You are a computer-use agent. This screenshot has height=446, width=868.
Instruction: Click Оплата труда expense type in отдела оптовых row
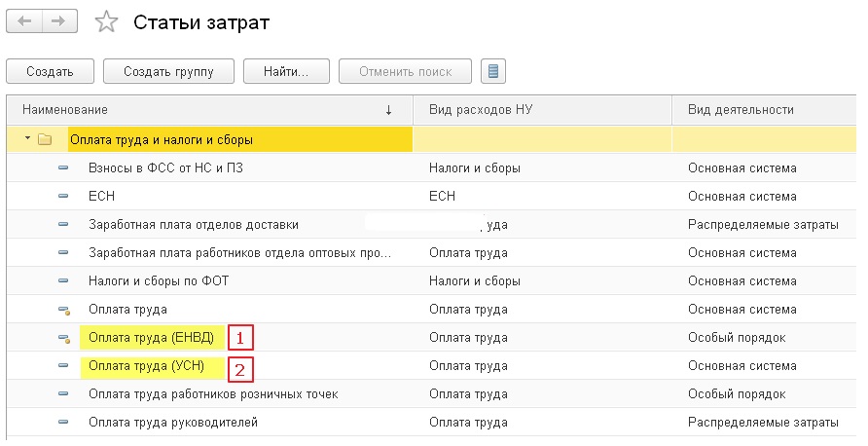468,252
